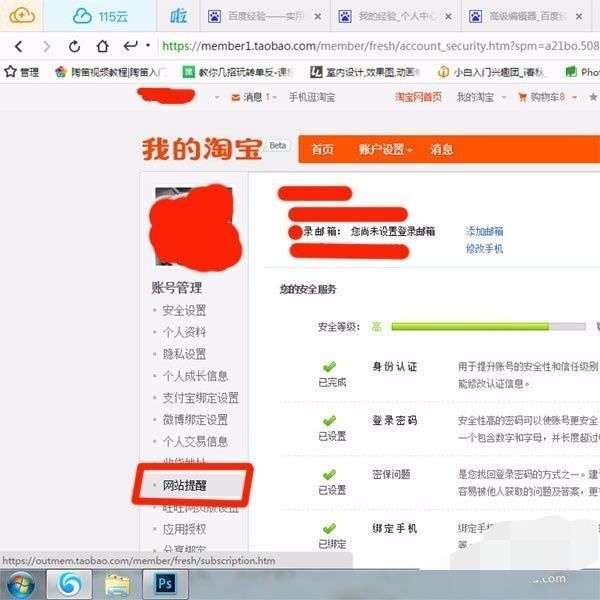Image resolution: width=600 pixels, height=600 pixels.
Task: Click 添加邮箱 link
Action: 484,231
